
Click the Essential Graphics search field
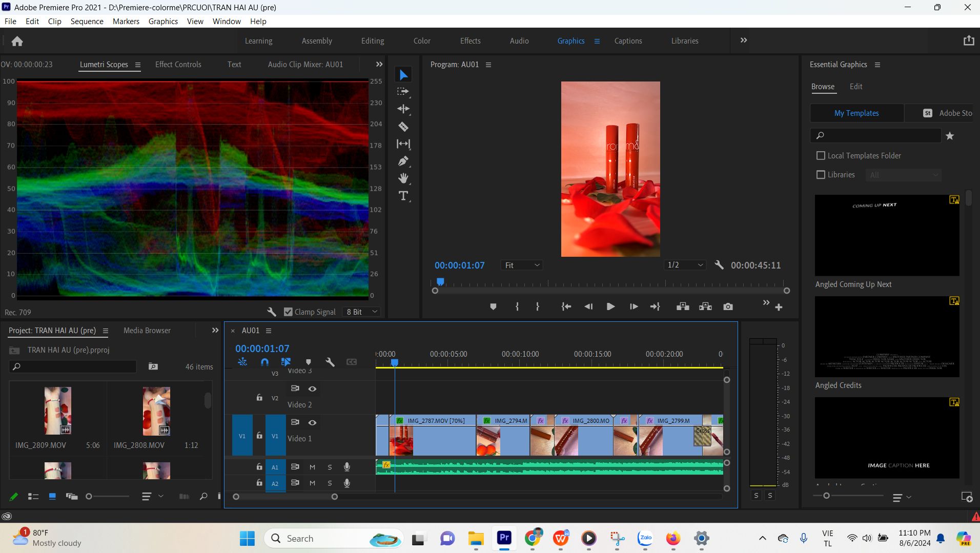coord(875,135)
